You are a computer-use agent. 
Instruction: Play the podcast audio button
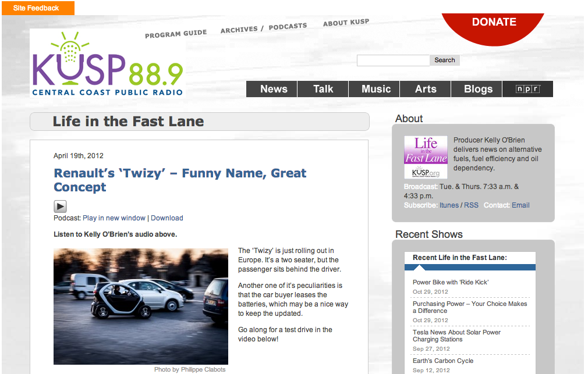[x=60, y=206]
